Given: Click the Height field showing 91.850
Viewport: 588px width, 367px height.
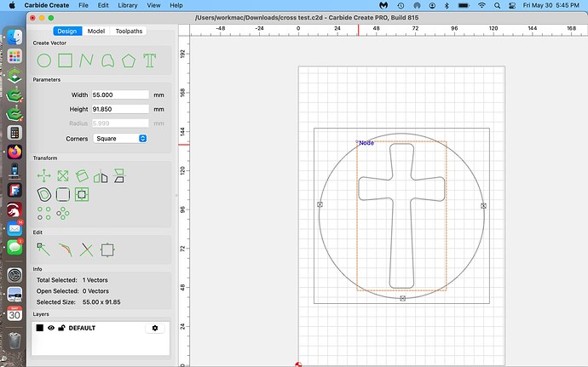Looking at the screenshot, I should point(120,109).
